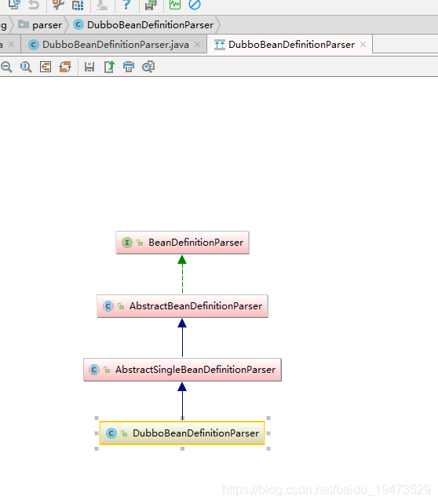Save the UML diagram with floppy icon

(x=89, y=67)
